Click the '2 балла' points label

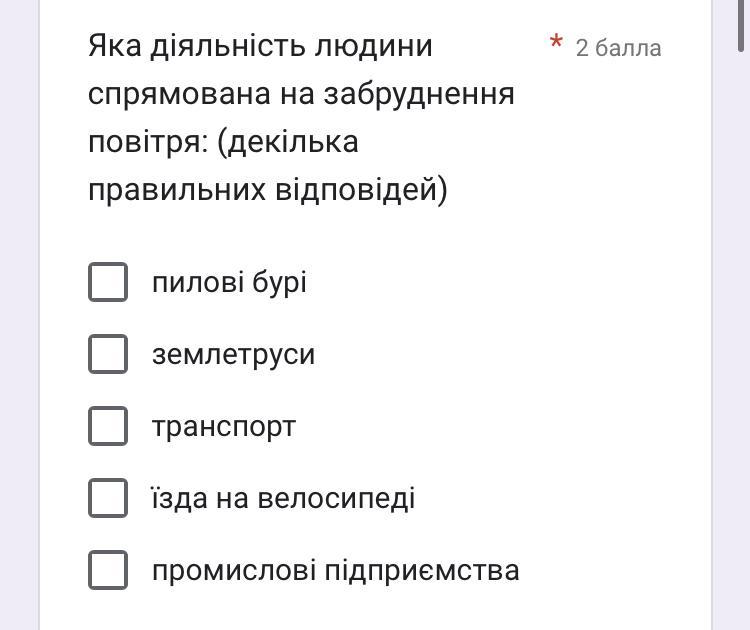tap(618, 48)
